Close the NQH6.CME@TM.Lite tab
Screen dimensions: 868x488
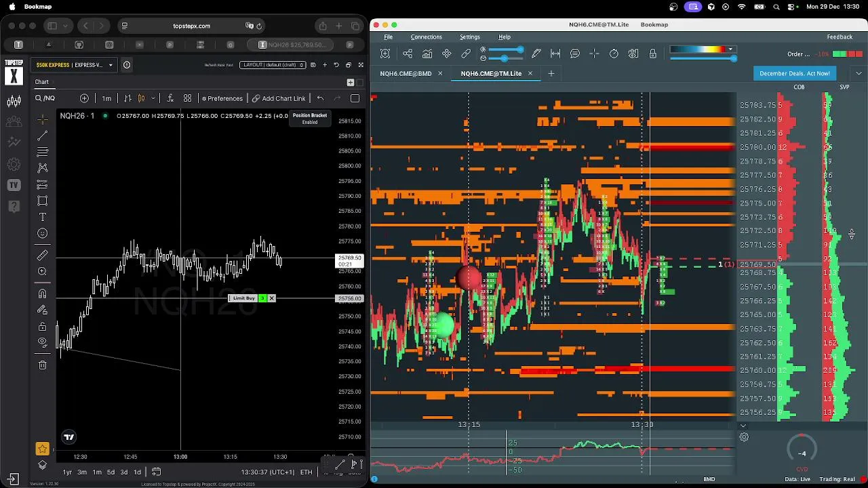point(530,73)
